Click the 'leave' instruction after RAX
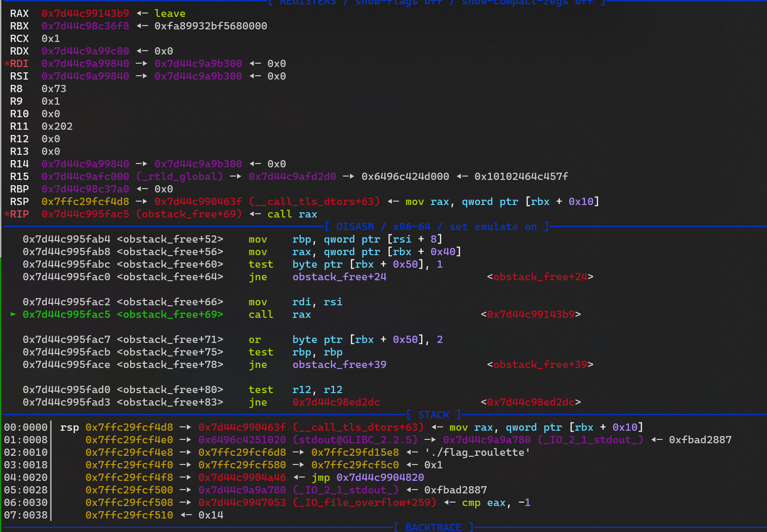 tap(170, 14)
